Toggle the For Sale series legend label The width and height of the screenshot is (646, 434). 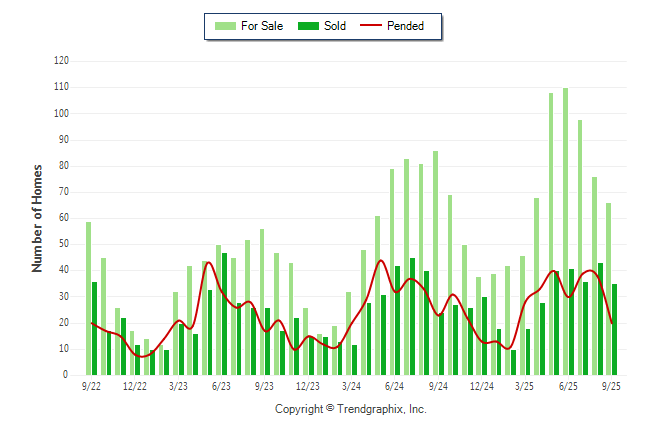pyautogui.click(x=261, y=26)
